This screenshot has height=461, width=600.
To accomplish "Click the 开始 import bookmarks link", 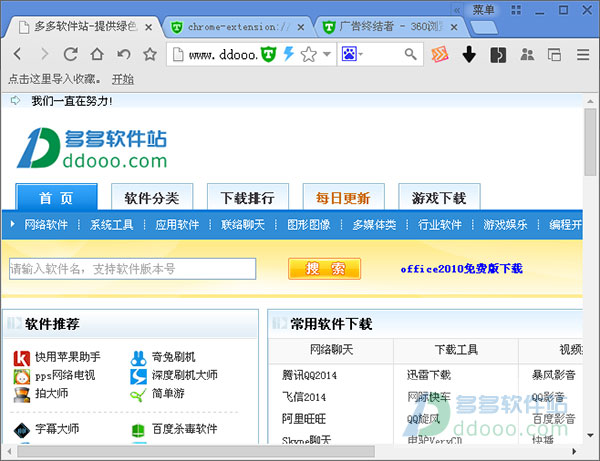I will (x=123, y=80).
